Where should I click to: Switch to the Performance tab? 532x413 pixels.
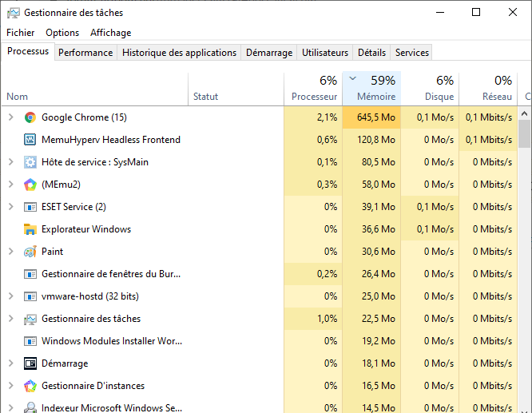[x=85, y=53]
